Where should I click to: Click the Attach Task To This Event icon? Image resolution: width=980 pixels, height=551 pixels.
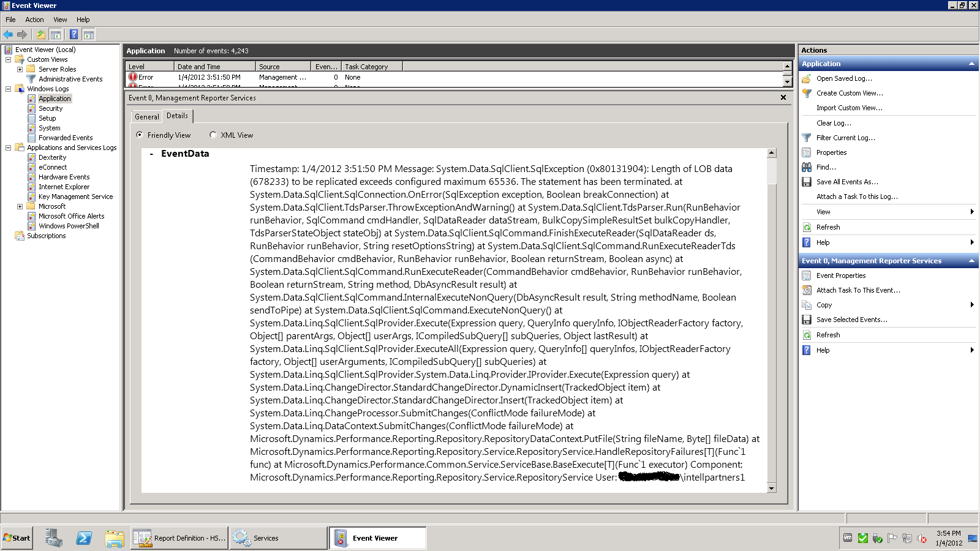[x=807, y=290]
